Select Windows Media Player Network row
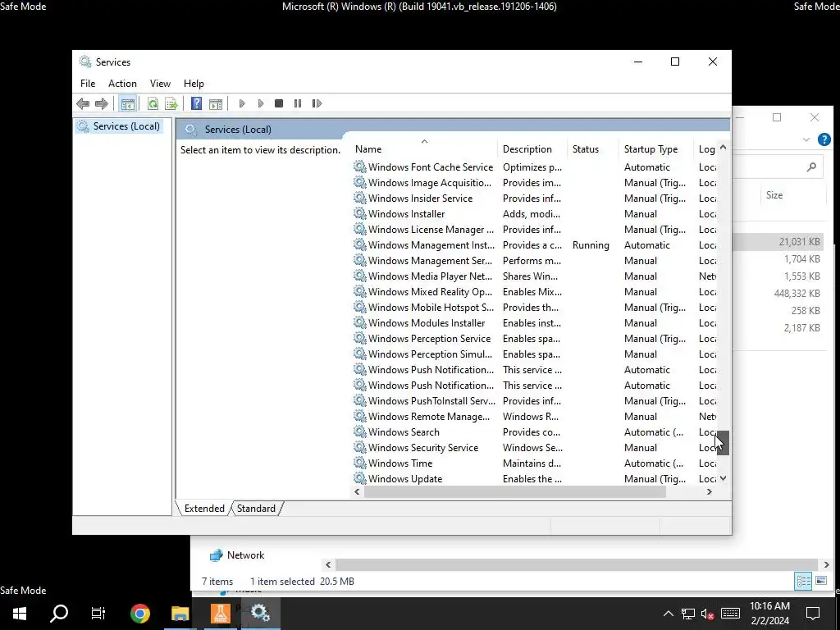This screenshot has height=630, width=840. [535, 276]
